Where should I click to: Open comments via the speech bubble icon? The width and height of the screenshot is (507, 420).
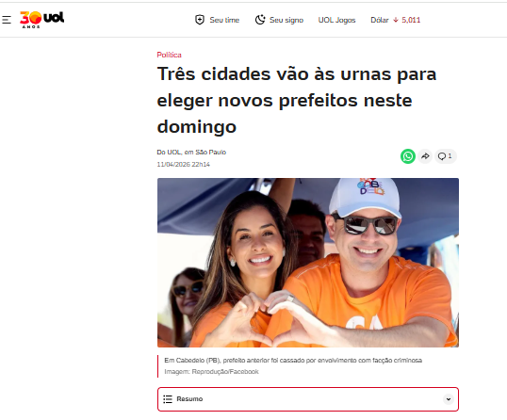pos(441,156)
